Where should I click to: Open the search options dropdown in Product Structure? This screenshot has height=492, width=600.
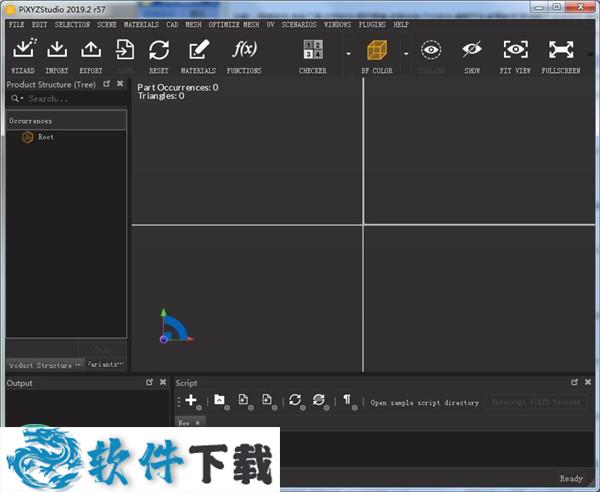[17, 99]
